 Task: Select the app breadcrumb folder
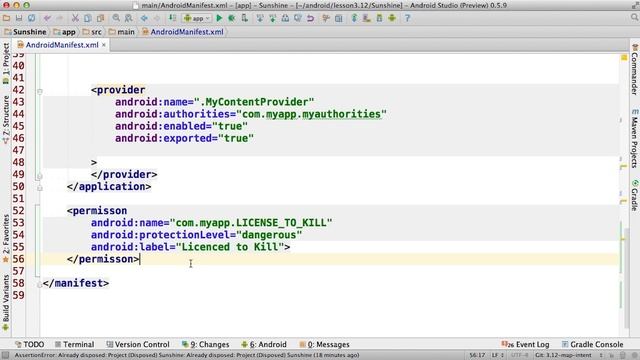[x=65, y=32]
